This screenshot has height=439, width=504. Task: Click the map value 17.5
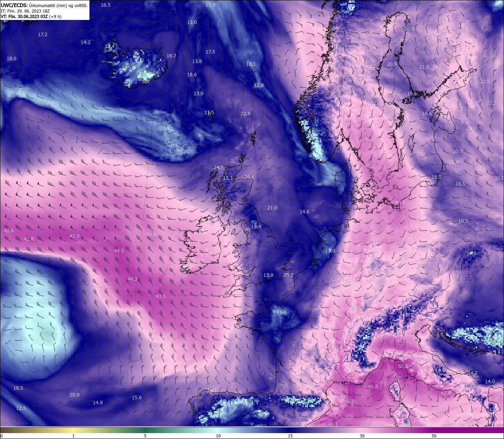coord(210,52)
